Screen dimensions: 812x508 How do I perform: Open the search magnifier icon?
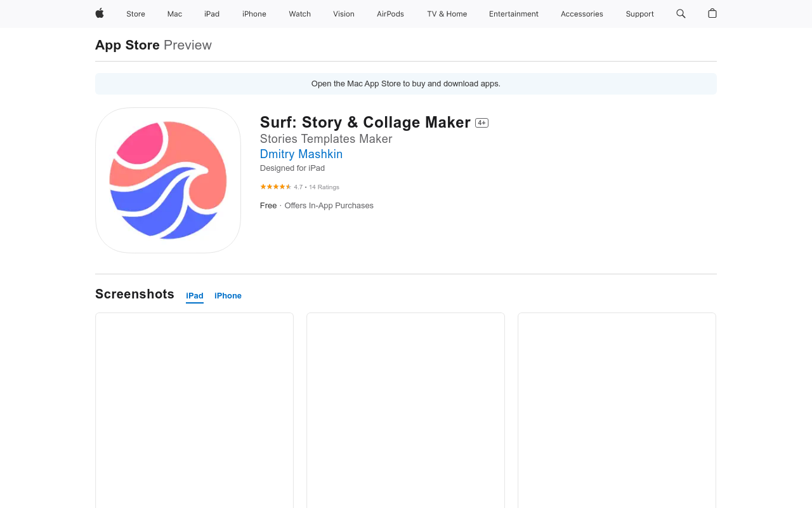click(x=681, y=13)
